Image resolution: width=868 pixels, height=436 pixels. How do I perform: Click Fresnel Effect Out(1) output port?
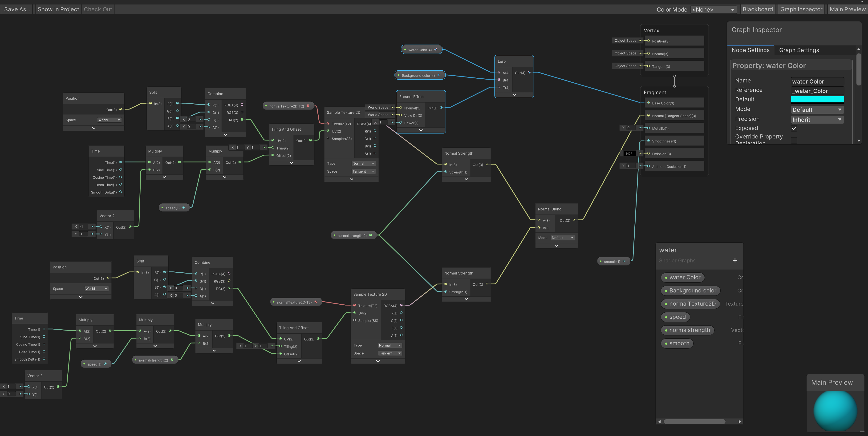441,108
